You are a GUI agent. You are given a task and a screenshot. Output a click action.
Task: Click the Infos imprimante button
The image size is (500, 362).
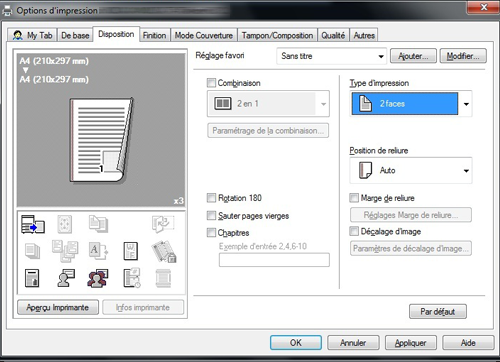143,307
